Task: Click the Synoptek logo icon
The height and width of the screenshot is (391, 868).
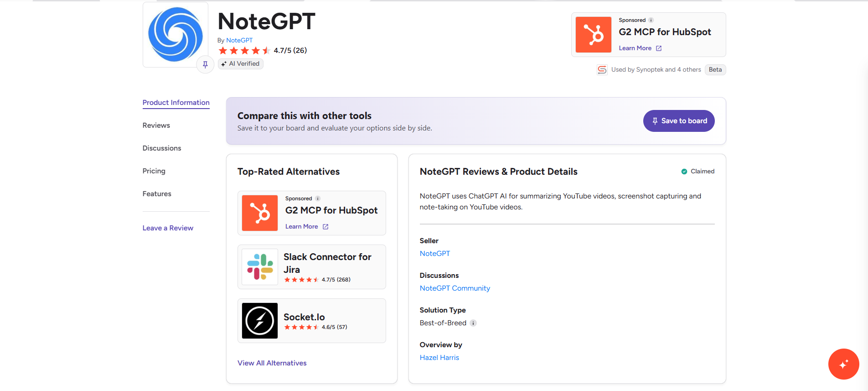Action: [602, 70]
